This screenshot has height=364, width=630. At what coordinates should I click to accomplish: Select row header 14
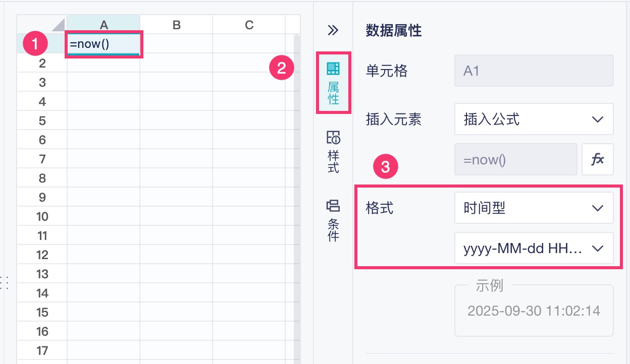[42, 293]
